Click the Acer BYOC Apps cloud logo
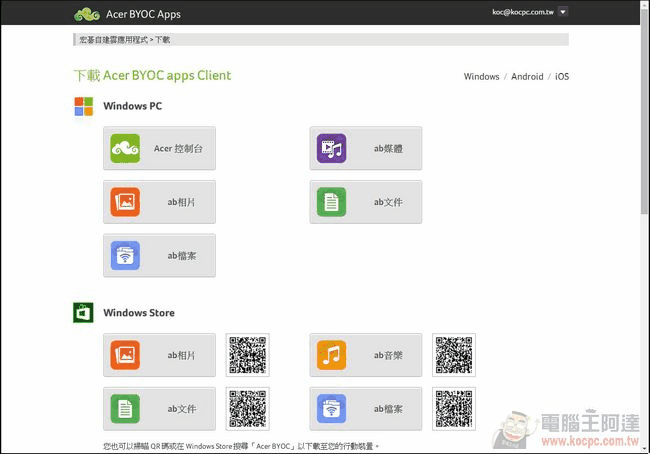This screenshot has height=454, width=650. (86, 14)
